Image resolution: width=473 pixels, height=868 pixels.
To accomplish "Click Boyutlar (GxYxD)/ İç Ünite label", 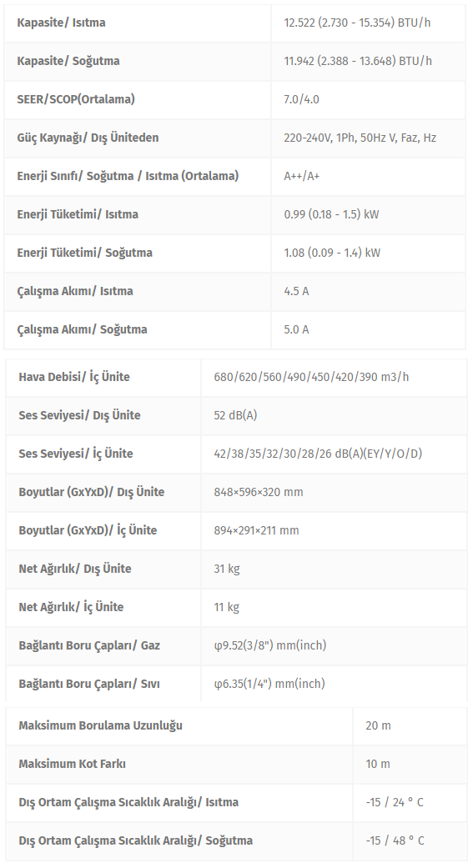I will tap(88, 530).
